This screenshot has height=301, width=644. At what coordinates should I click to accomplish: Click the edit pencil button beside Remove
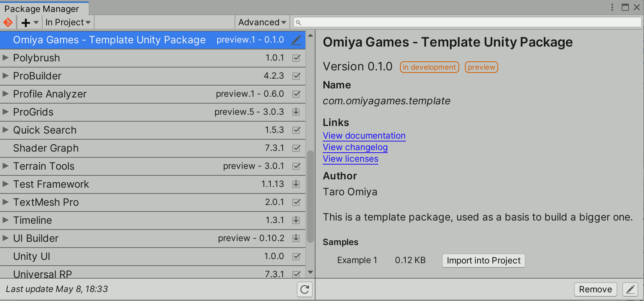630,289
